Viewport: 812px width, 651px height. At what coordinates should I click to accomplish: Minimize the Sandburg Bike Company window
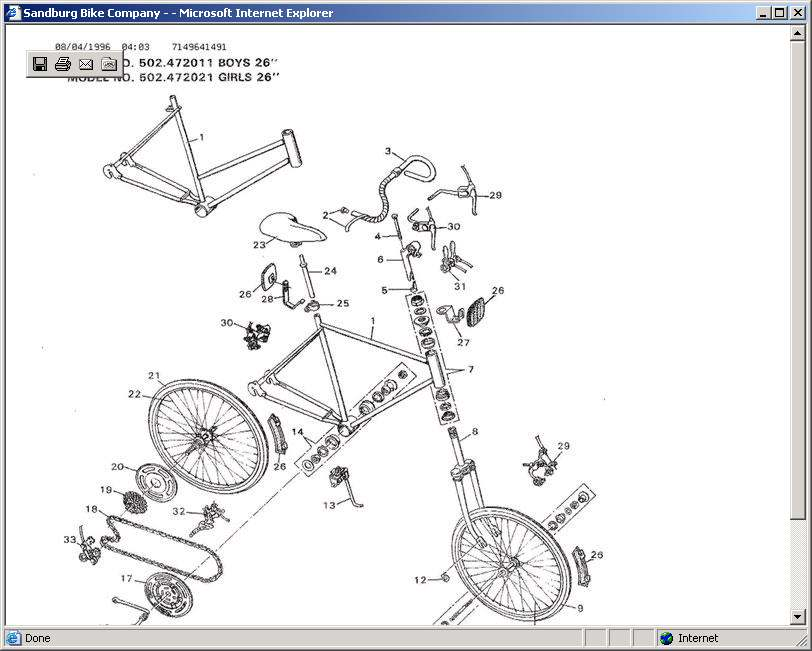coord(762,13)
